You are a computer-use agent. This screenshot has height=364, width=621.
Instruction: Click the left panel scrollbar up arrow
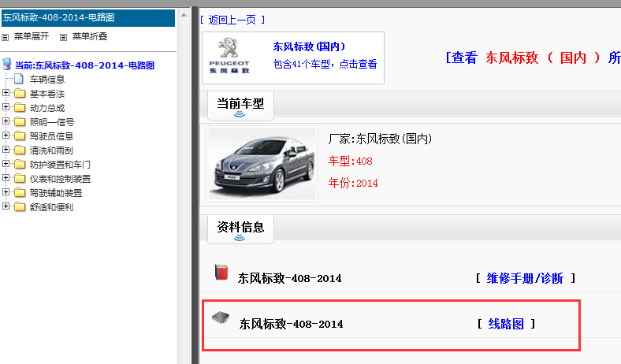pyautogui.click(x=184, y=15)
